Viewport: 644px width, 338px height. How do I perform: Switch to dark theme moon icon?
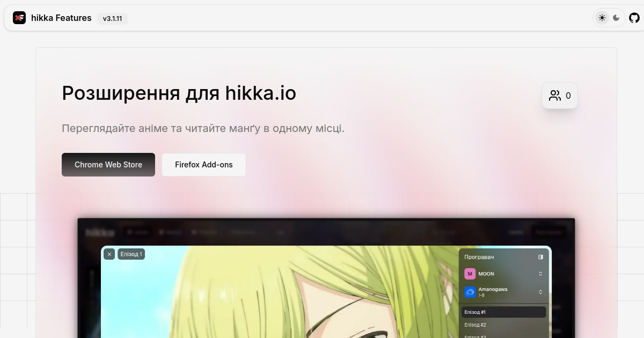[x=616, y=18]
